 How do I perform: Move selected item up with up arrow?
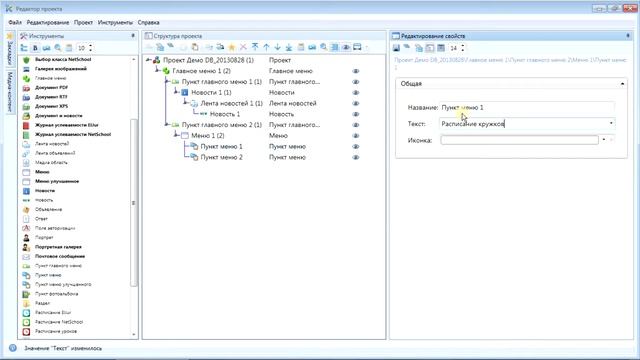coord(266,47)
